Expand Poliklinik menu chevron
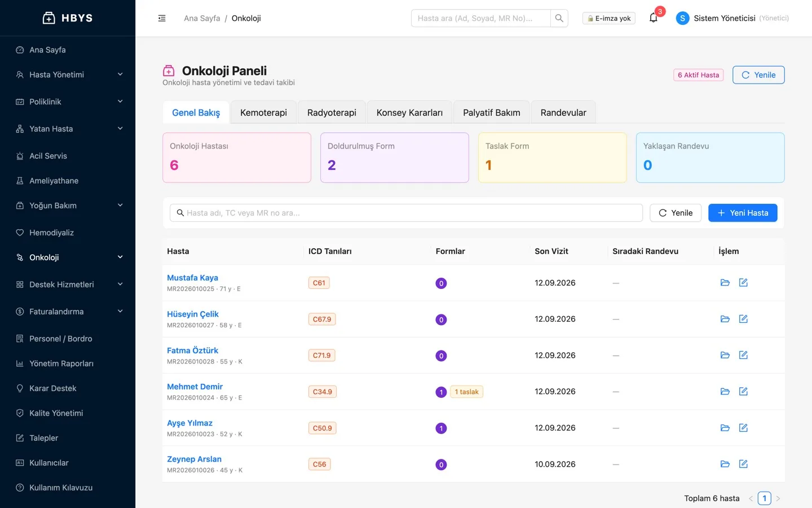This screenshot has width=812, height=508. pos(120,102)
